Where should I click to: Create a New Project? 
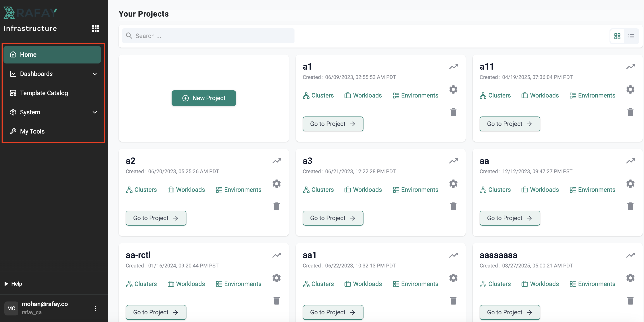[x=203, y=98]
